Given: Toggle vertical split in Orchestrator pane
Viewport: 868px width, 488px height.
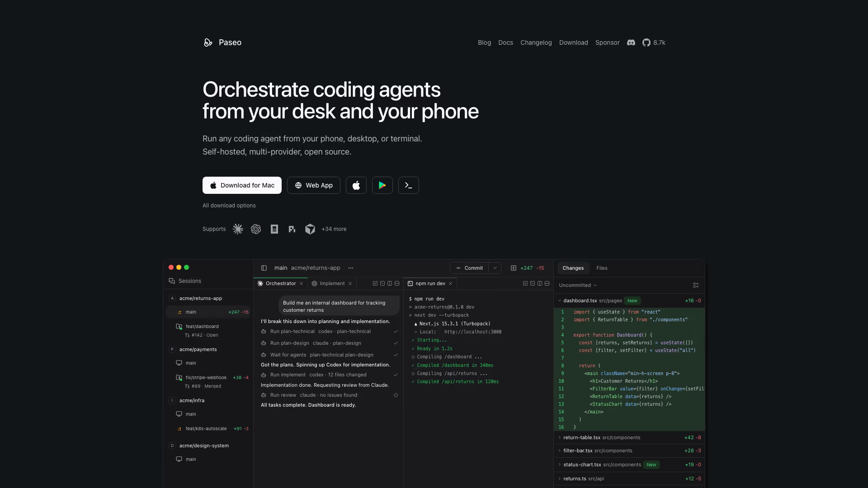Looking at the screenshot, I should point(390,283).
